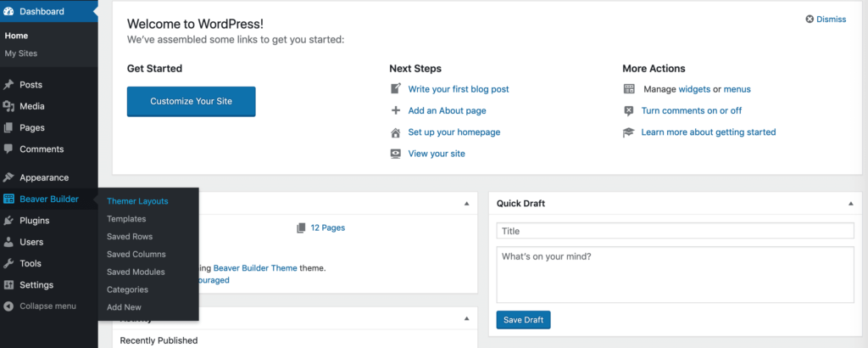This screenshot has width=868, height=348.
Task: Open Turn comments on or off link
Action: [x=692, y=111]
